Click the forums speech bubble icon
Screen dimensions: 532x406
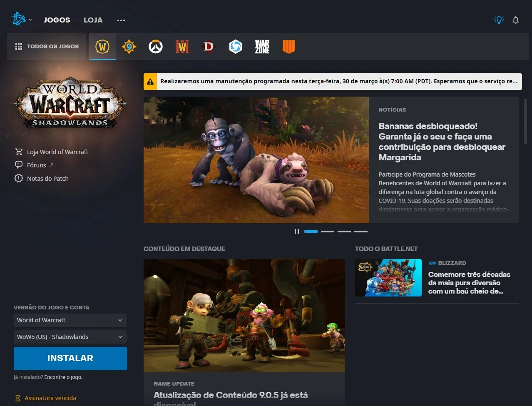[19, 165]
